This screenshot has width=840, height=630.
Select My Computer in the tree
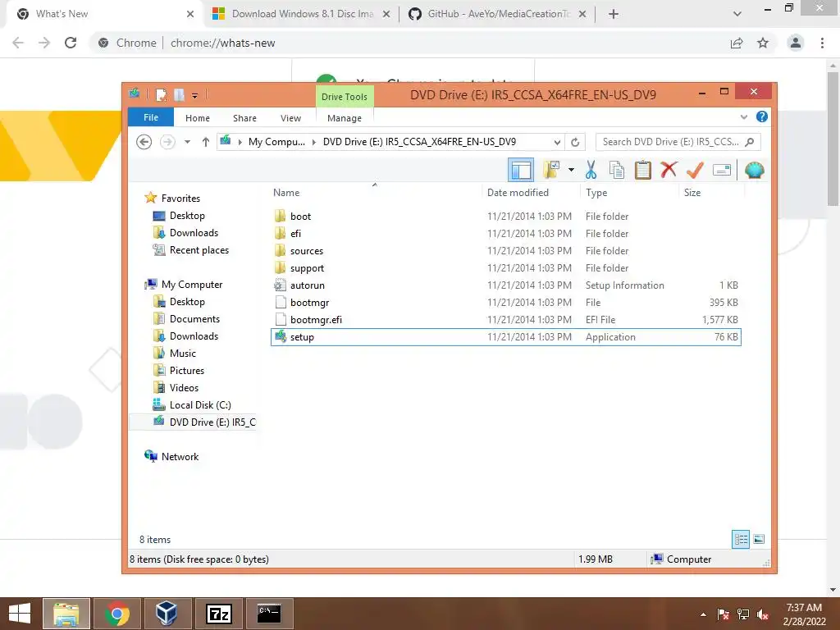pos(192,285)
